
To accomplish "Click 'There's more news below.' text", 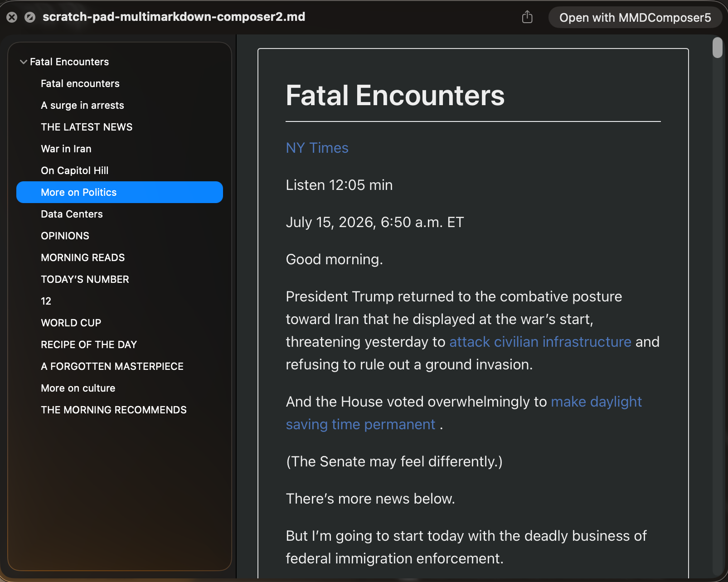I will click(x=370, y=499).
